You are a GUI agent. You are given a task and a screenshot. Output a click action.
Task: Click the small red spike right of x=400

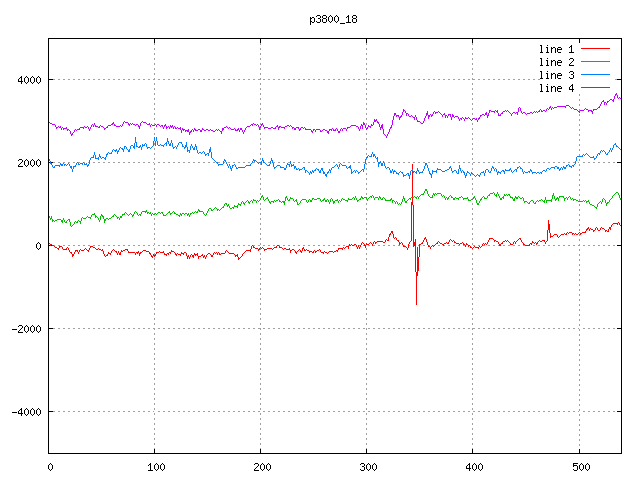click(x=548, y=221)
